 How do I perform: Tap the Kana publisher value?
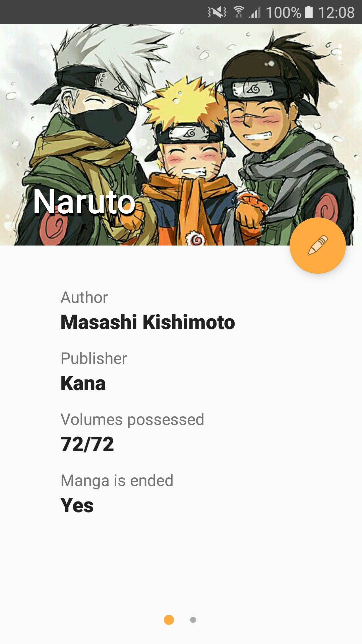tap(83, 383)
